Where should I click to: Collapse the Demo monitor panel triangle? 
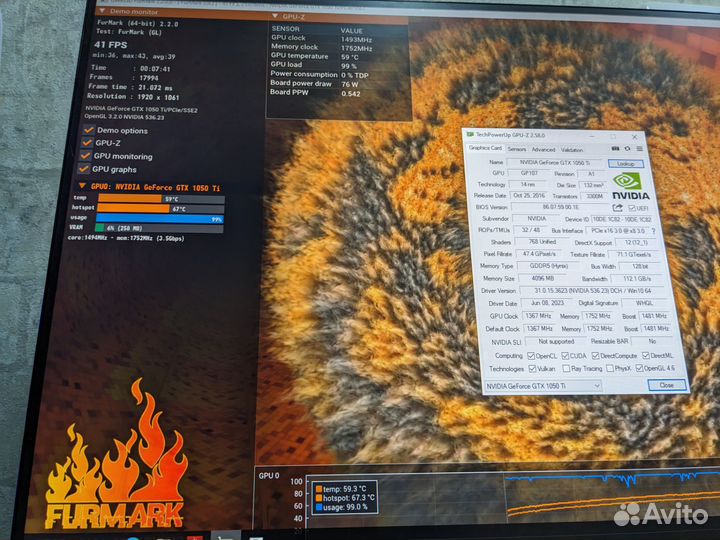(x=102, y=11)
